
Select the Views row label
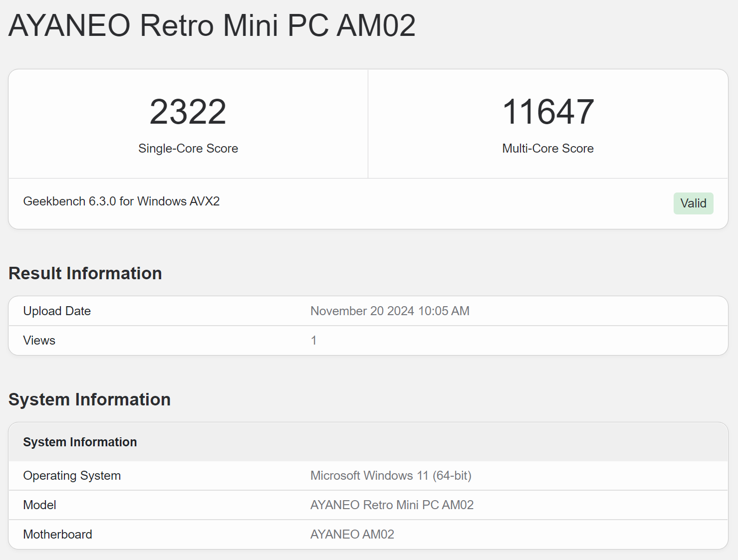pos(39,341)
